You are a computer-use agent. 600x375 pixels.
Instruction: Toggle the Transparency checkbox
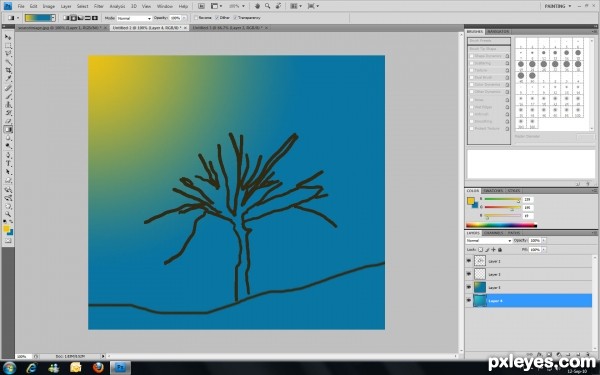tap(235, 18)
